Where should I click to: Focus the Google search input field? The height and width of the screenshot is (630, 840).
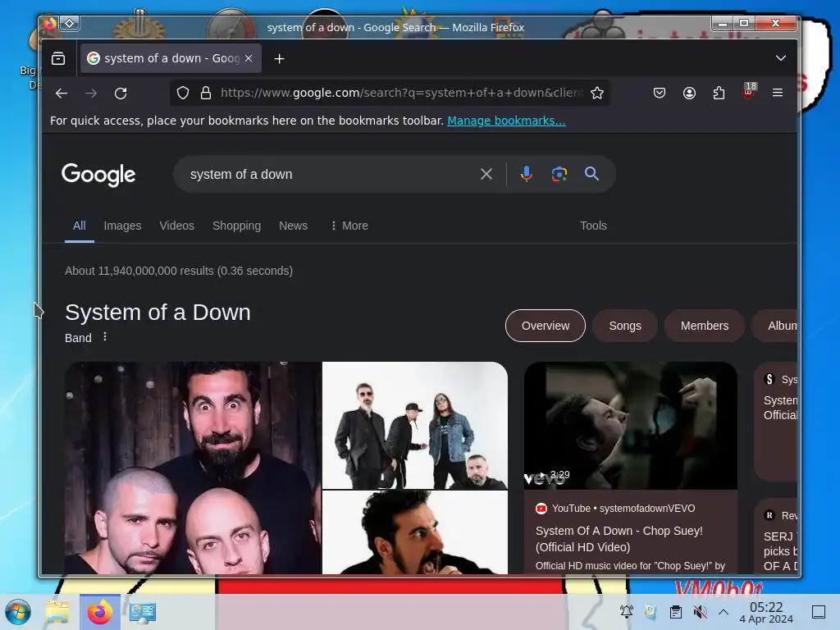pos(326,174)
